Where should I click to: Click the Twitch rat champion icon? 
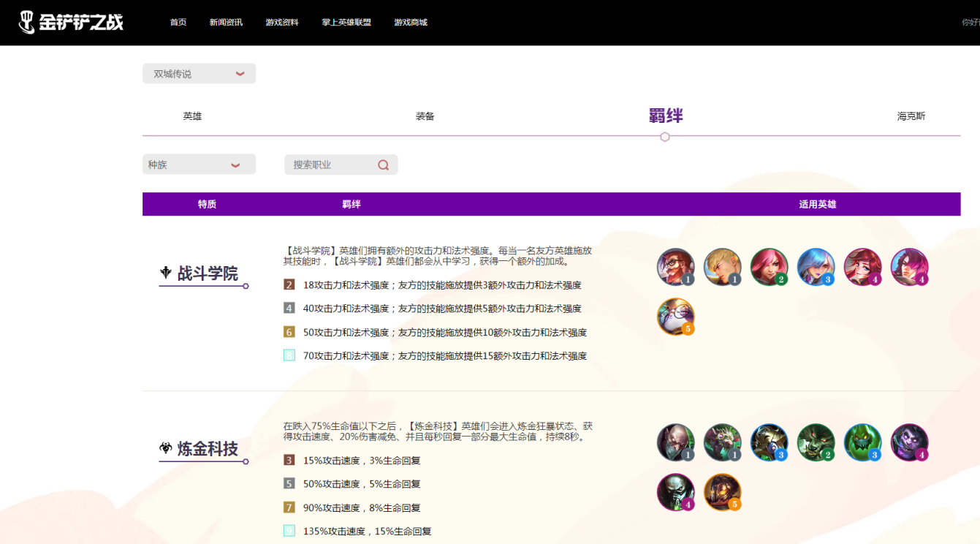pyautogui.click(x=722, y=442)
